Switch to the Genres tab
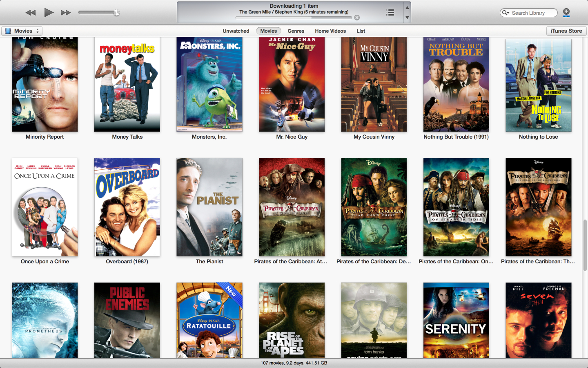 point(296,31)
